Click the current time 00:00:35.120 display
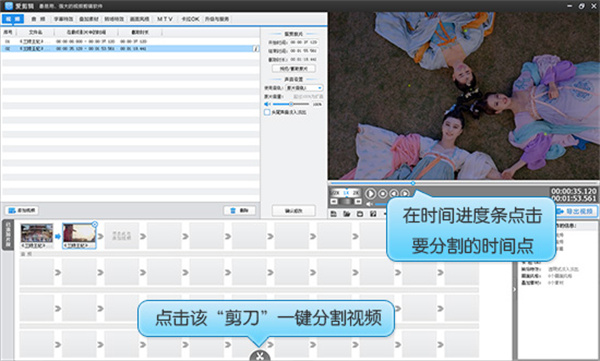This screenshot has width=600, height=361. click(574, 191)
